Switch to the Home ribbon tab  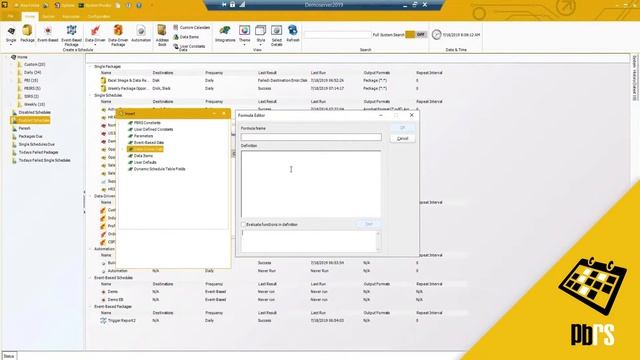click(x=30, y=17)
